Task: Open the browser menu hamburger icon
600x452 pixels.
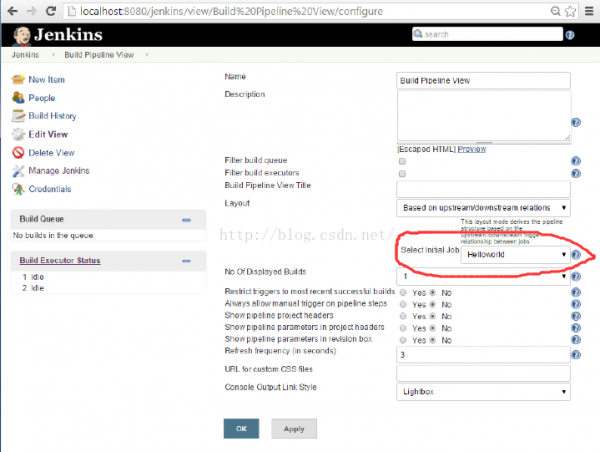Action: (x=589, y=11)
